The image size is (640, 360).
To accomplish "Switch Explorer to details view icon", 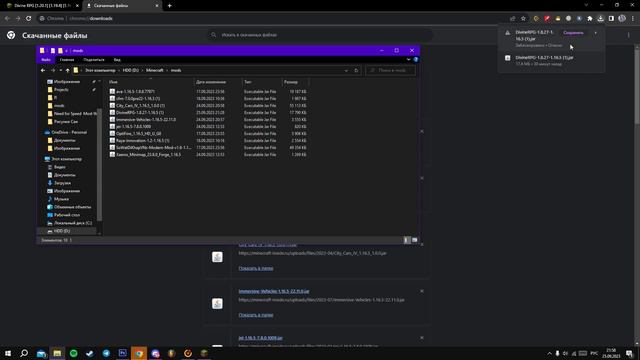I will click(407, 240).
